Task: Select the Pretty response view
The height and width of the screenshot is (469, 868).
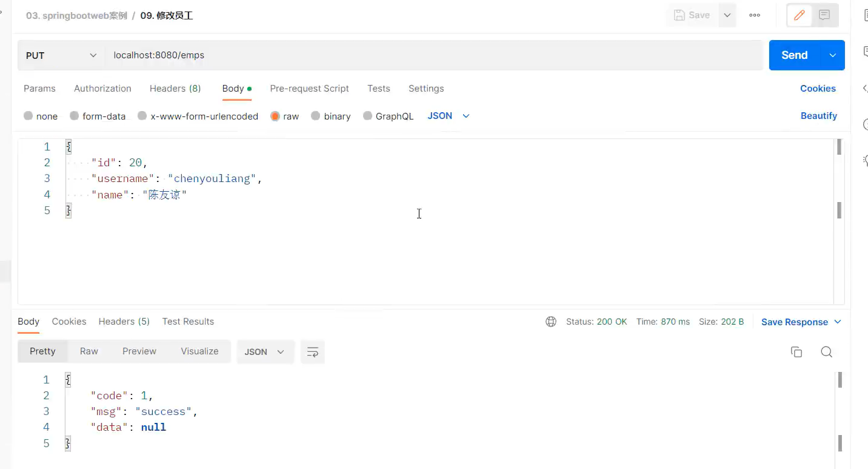Action: point(42,351)
